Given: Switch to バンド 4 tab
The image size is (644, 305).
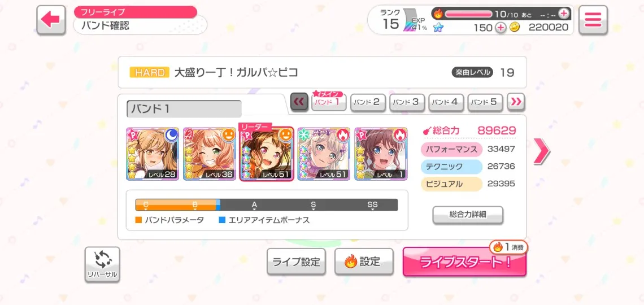Looking at the screenshot, I should pos(446,102).
